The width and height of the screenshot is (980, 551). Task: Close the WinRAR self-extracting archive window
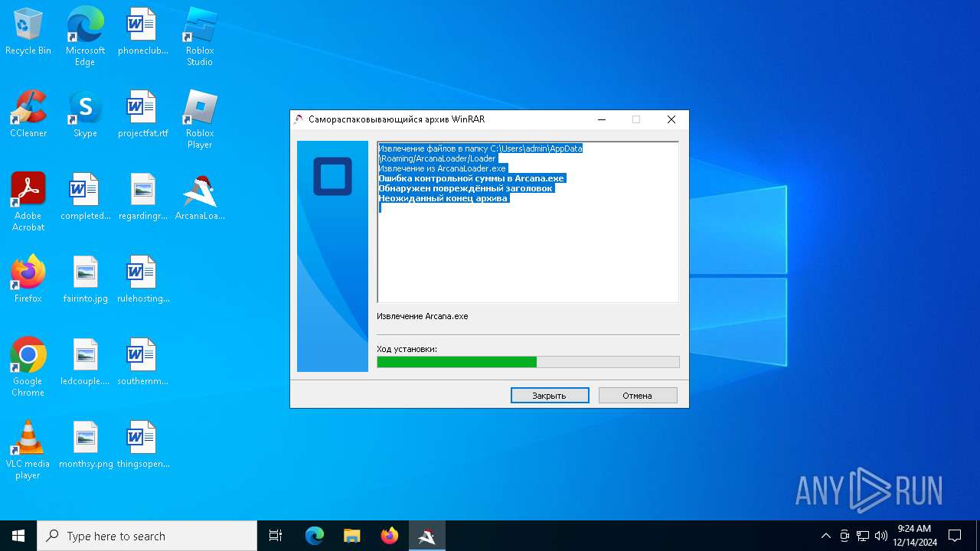coord(671,119)
